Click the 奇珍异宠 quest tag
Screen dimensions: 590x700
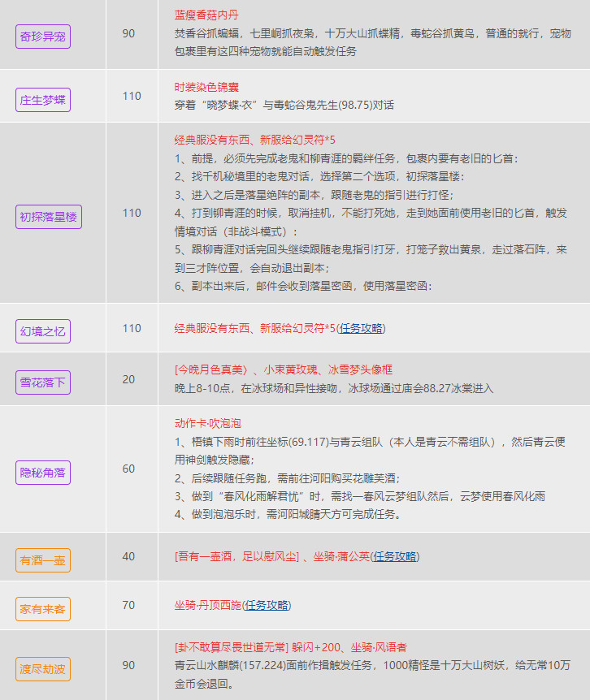click(43, 37)
